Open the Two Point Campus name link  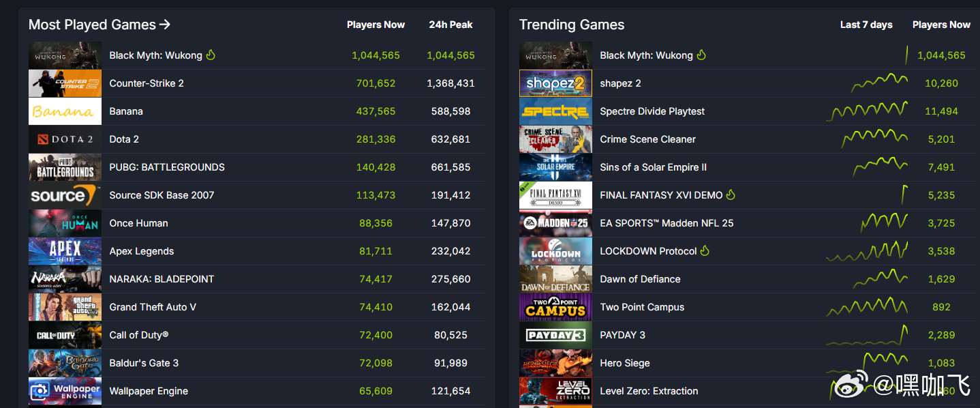642,307
